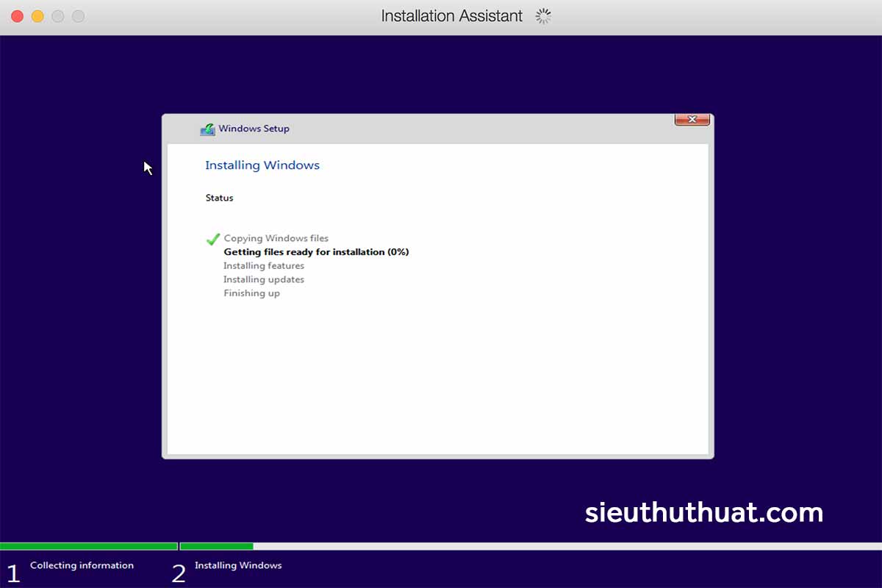The width and height of the screenshot is (882, 588).
Task: Click the 'Windows Setup' title text
Action: 254,129
